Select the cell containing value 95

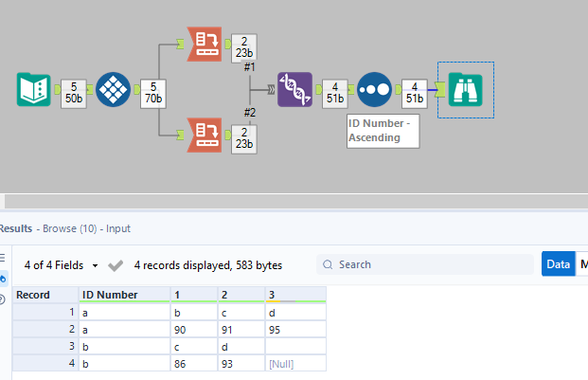(294, 329)
